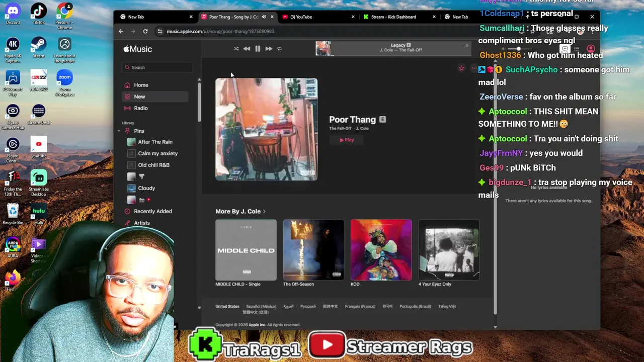Select United States region link
644x362 pixels.
(227, 306)
